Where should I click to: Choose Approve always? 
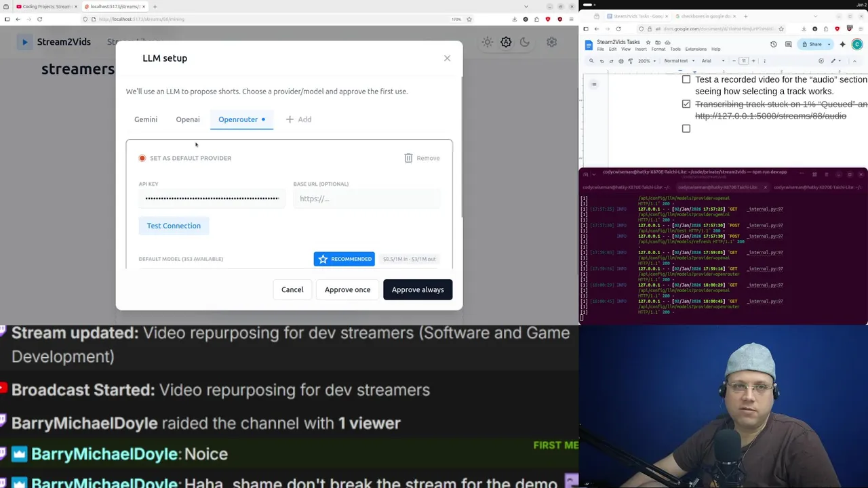click(418, 289)
